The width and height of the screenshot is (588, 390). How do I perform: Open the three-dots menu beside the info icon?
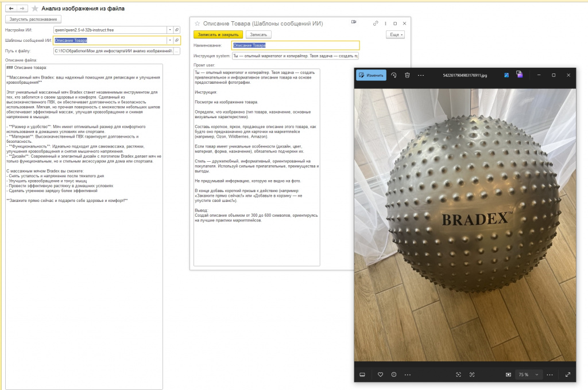(408, 375)
